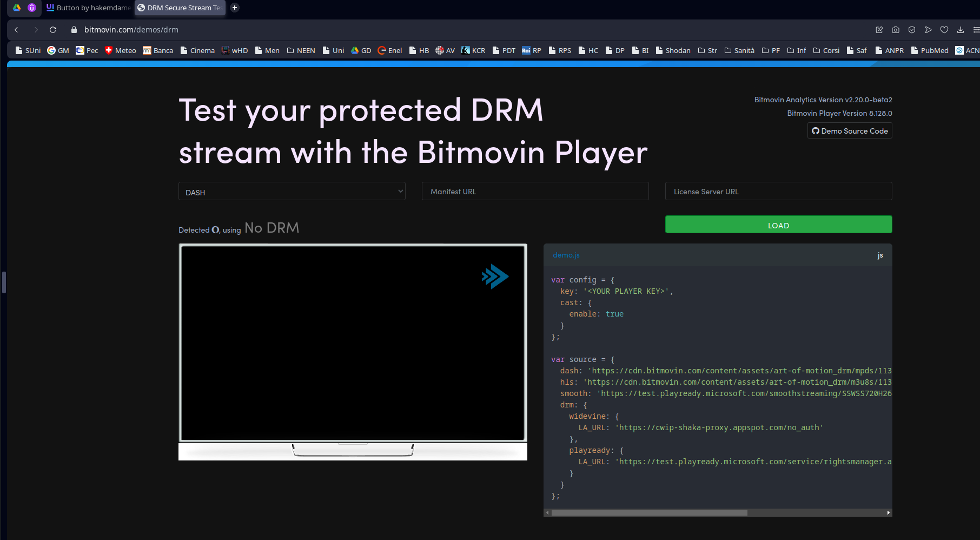Open the Enel bookmark

pyautogui.click(x=390, y=50)
